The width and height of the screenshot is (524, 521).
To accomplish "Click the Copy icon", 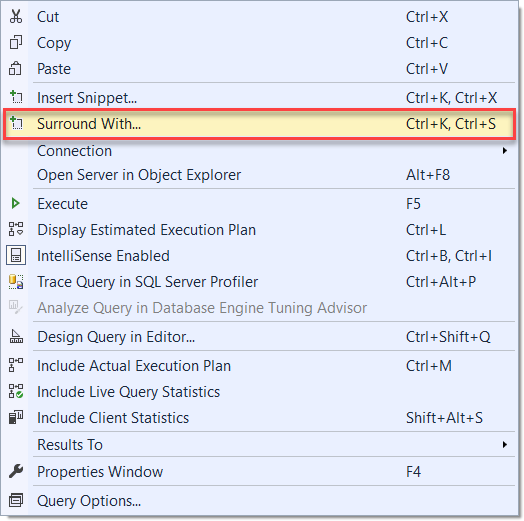I will [16, 42].
